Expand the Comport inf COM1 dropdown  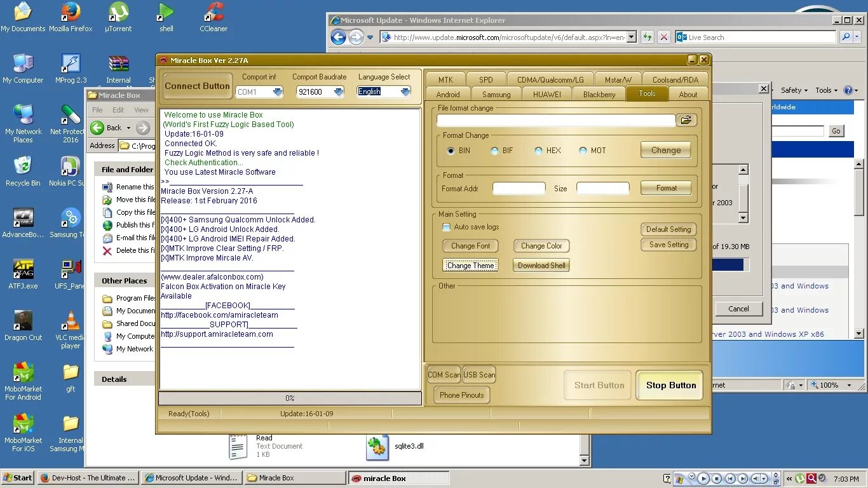(278, 91)
